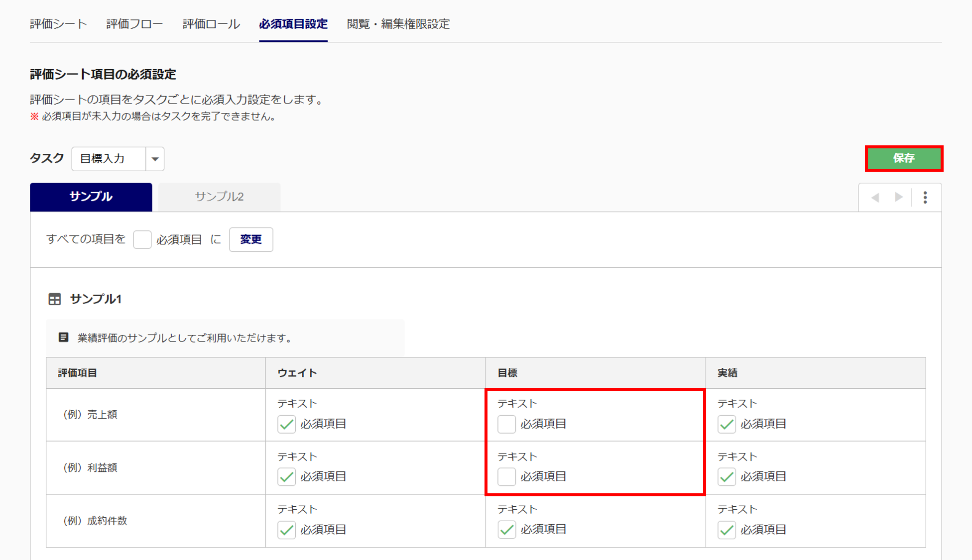Click the previous sheet arrow icon
This screenshot has height=560, width=972.
(875, 198)
